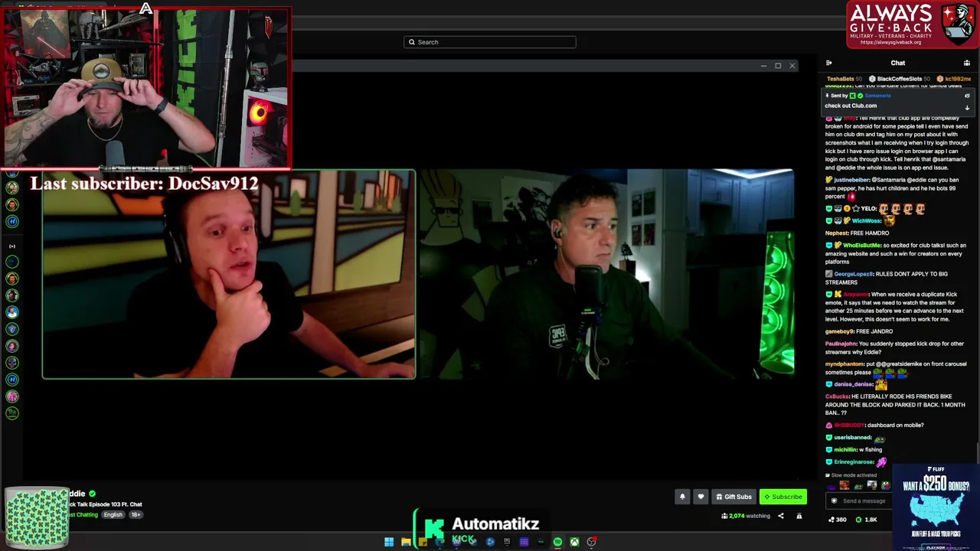Click the 18+ tag under stream title
This screenshot has height=551, width=980.
[136, 515]
